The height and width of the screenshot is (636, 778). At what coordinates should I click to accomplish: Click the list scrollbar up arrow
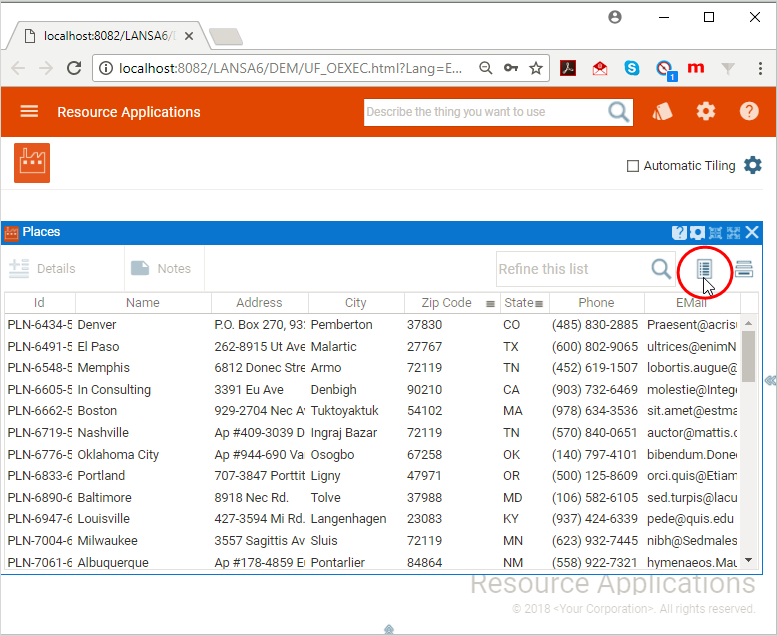coord(749,323)
